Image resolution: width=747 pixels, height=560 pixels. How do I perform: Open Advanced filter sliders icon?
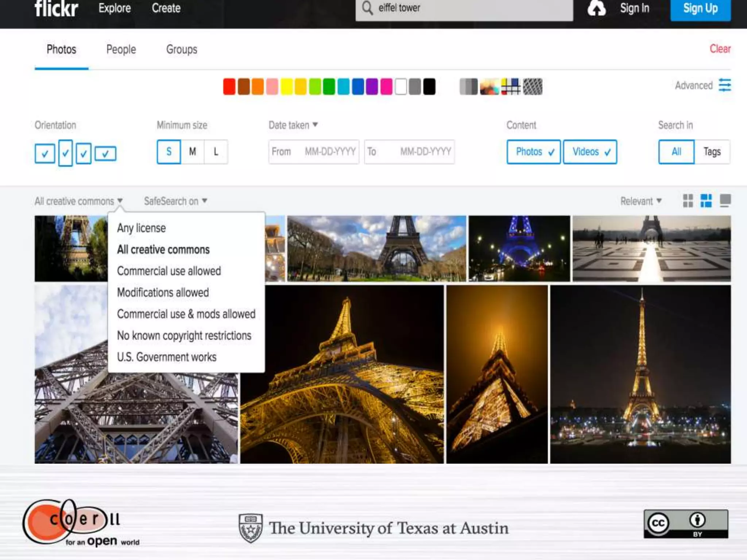[x=725, y=85]
